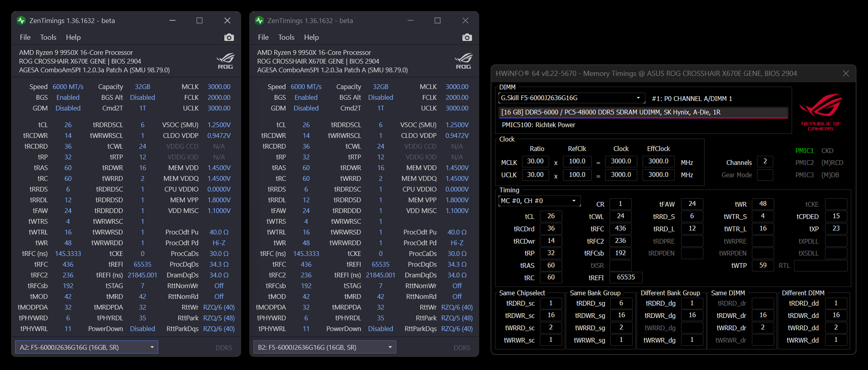868x370 pixels.
Task: Open File menu in right ZenTimings window
Action: (x=263, y=37)
